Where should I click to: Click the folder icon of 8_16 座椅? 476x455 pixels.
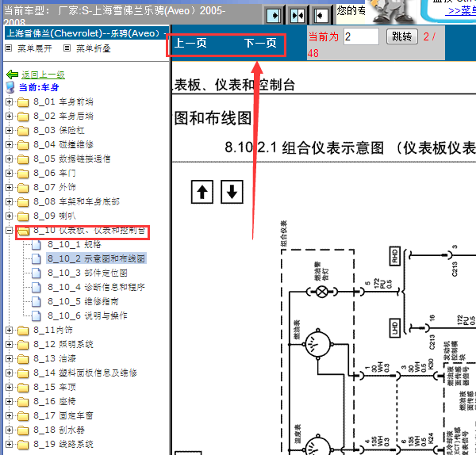point(23,402)
